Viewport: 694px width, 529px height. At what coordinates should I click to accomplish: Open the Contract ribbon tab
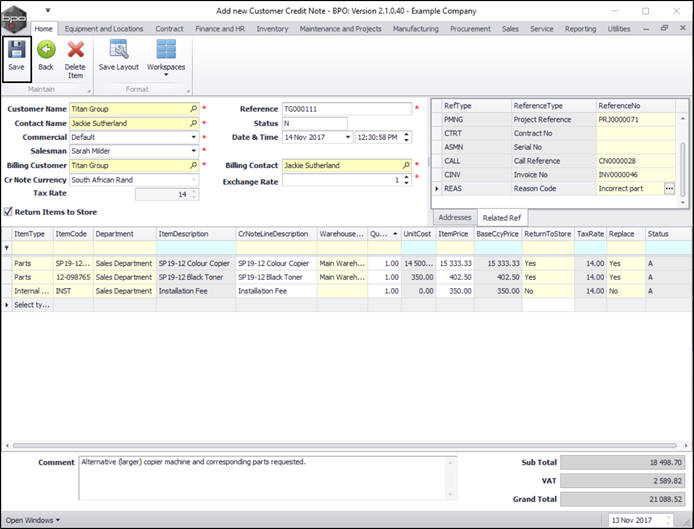[x=169, y=29]
